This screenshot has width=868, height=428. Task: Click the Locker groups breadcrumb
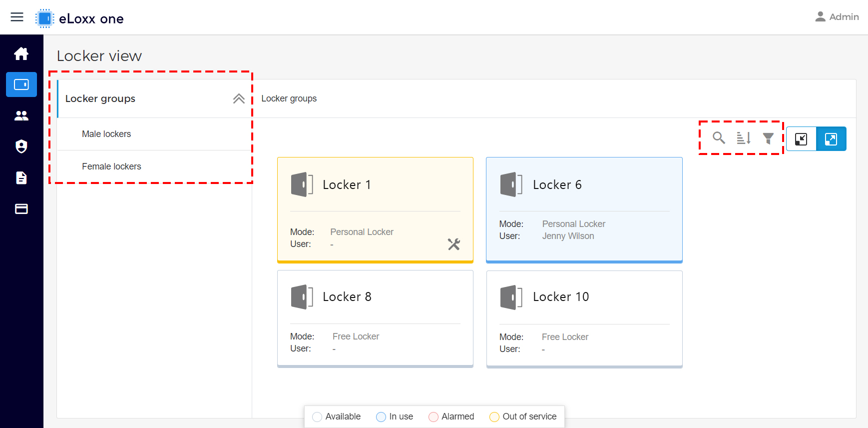click(x=289, y=98)
